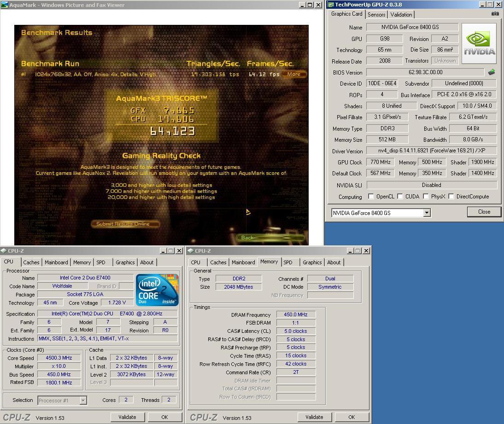Click the Specification field showing E7400
The height and width of the screenshot is (424, 504).
107,314
